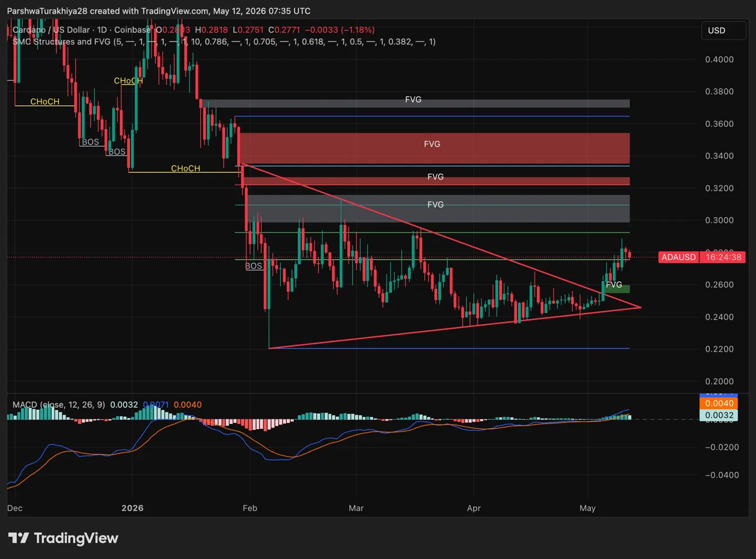Click the H0.2818 high value in header
This screenshot has height=559, width=756.
[212, 30]
